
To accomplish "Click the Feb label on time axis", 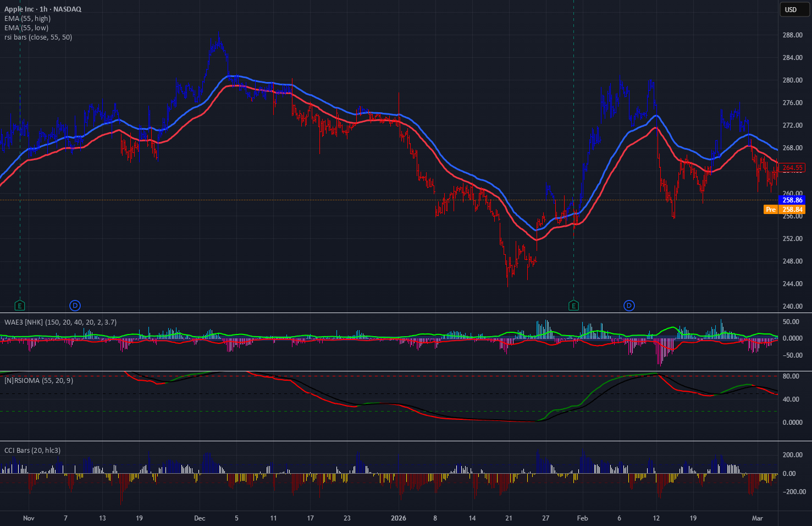I will (x=582, y=518).
